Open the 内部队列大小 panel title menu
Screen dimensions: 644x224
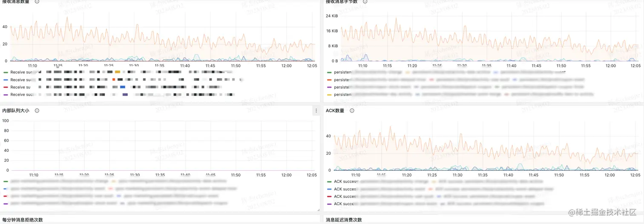point(16,111)
